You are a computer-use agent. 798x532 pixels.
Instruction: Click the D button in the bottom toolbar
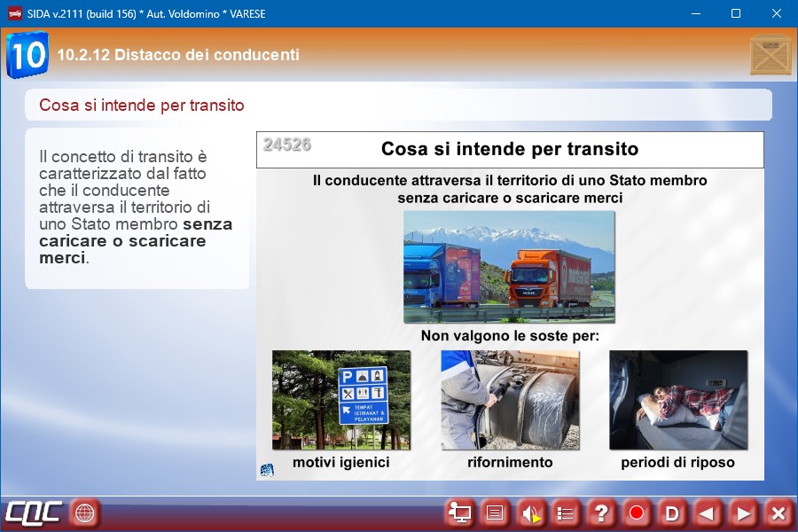coord(672,512)
